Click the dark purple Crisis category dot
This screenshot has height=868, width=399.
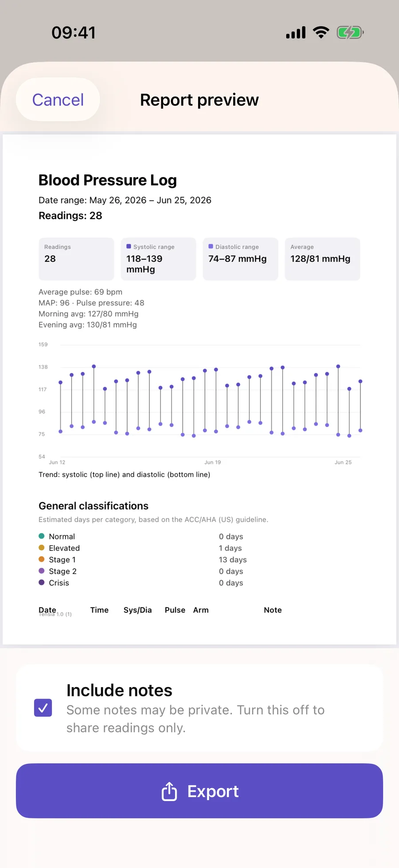(41, 582)
